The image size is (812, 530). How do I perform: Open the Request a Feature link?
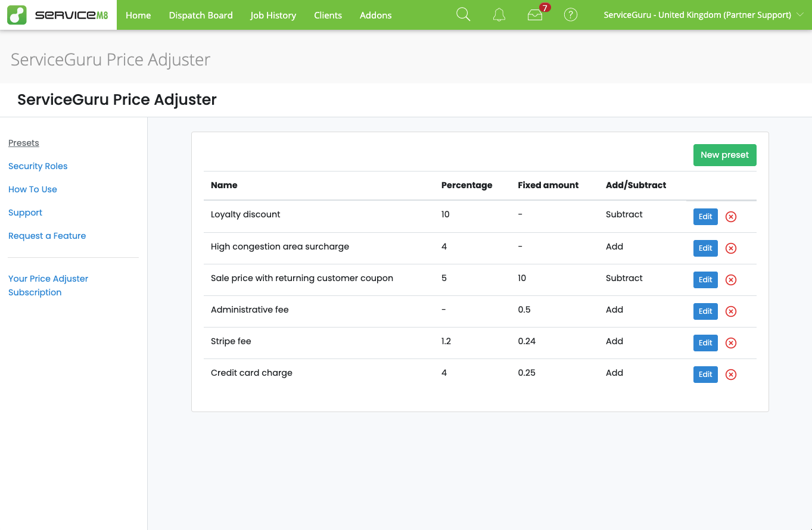(x=47, y=236)
